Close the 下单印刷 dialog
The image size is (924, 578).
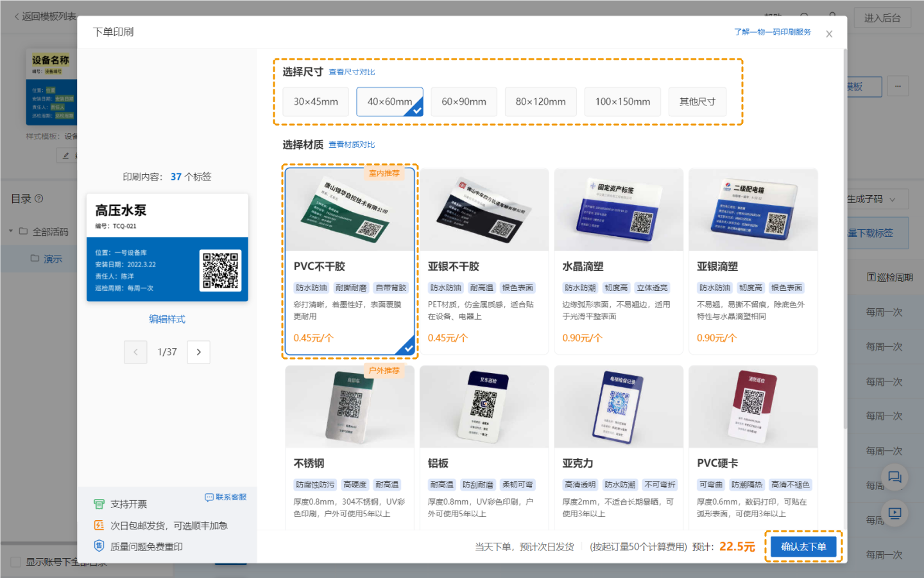coord(829,34)
